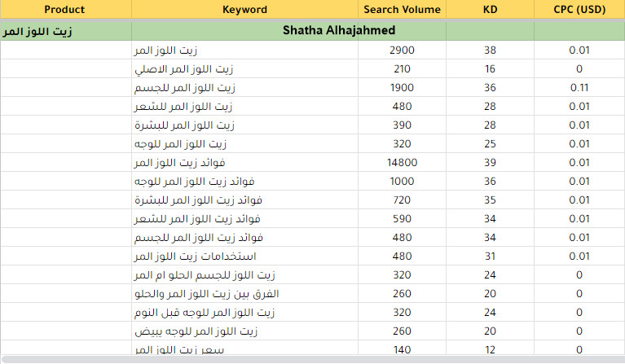Click the horizontal scrollbar at the bottom
This screenshot has width=625, height=364.
[x=310, y=359]
